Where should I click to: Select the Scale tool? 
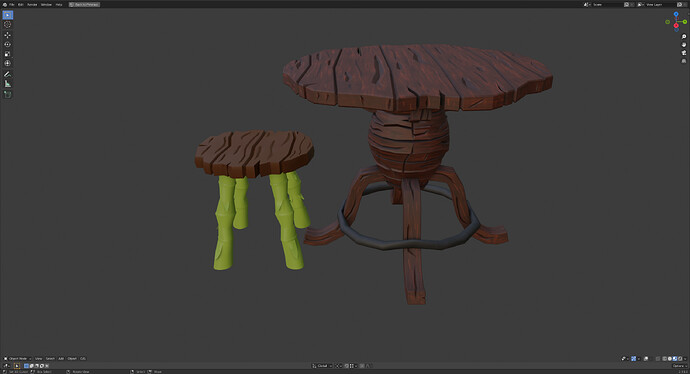[x=7, y=54]
